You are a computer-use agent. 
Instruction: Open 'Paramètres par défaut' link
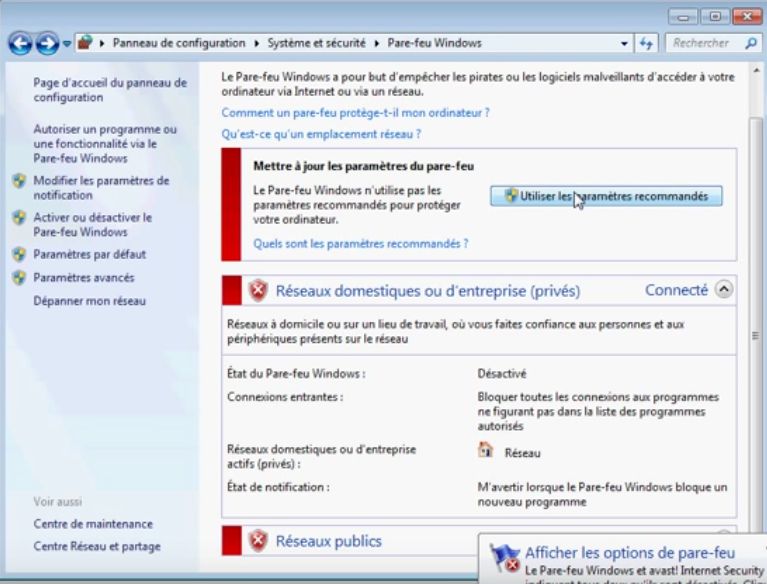tap(90, 254)
